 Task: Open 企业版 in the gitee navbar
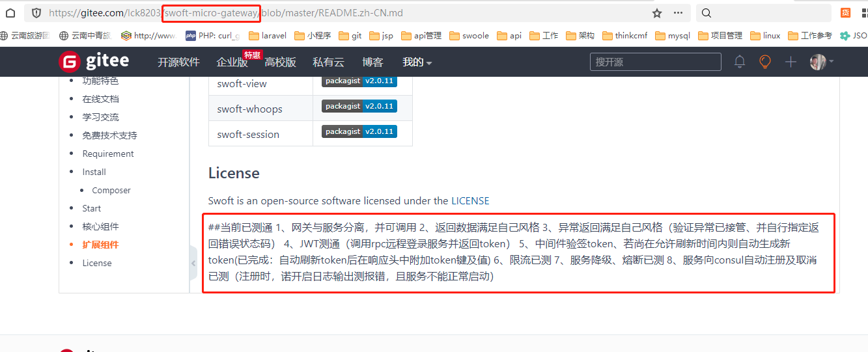[232, 62]
